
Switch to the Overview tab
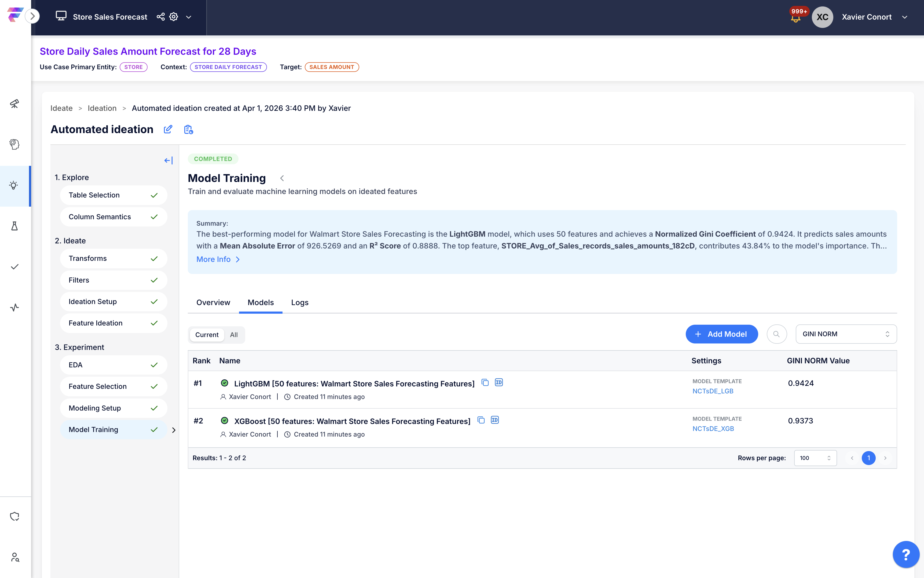click(x=213, y=302)
